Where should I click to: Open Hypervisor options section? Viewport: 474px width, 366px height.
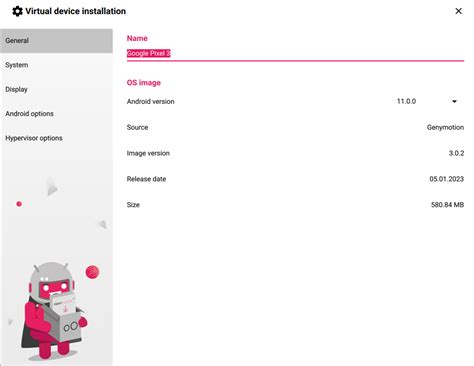[x=56, y=138]
